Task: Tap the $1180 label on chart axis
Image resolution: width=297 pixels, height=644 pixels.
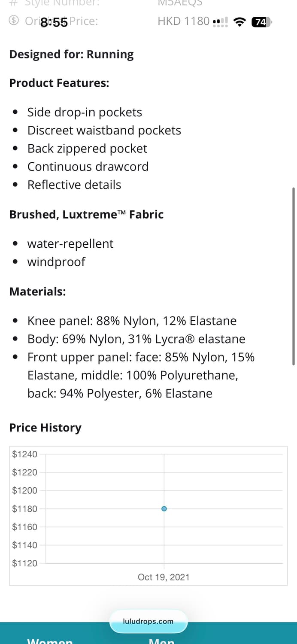Action: pos(25,509)
